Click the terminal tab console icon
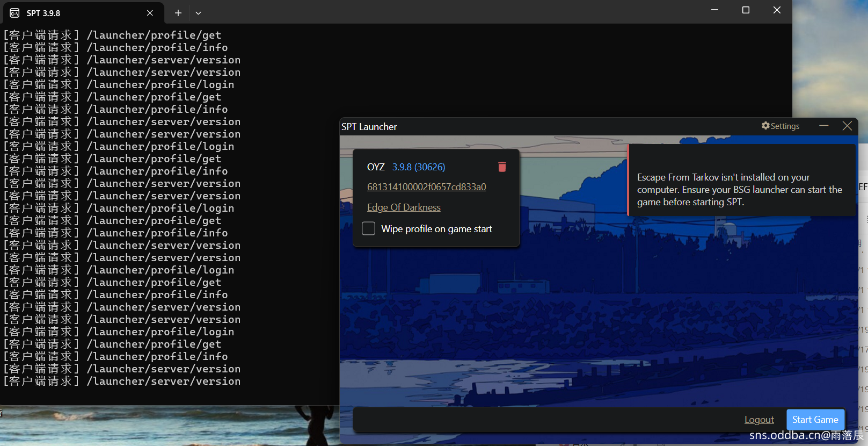This screenshot has width=868, height=446. 14,13
